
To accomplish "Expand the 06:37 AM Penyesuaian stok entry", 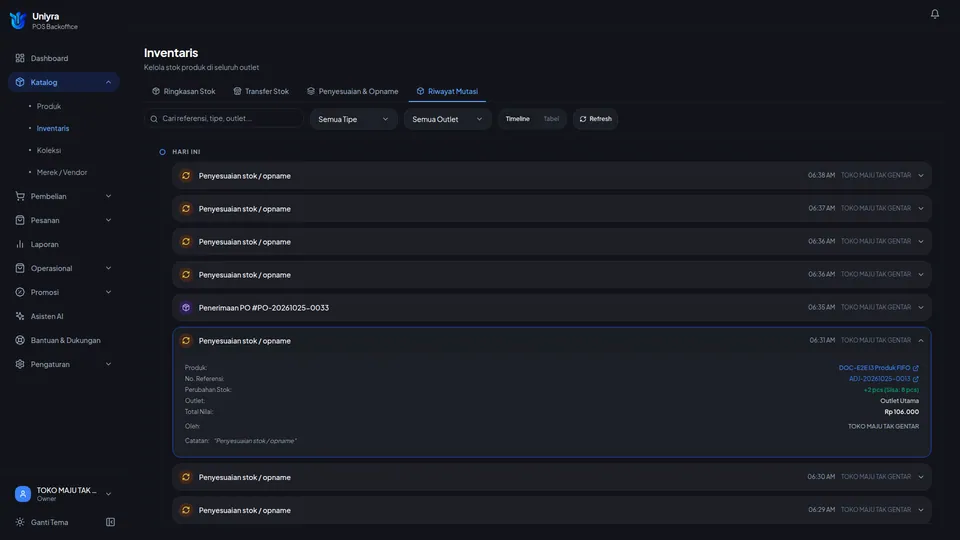I will point(552,208).
